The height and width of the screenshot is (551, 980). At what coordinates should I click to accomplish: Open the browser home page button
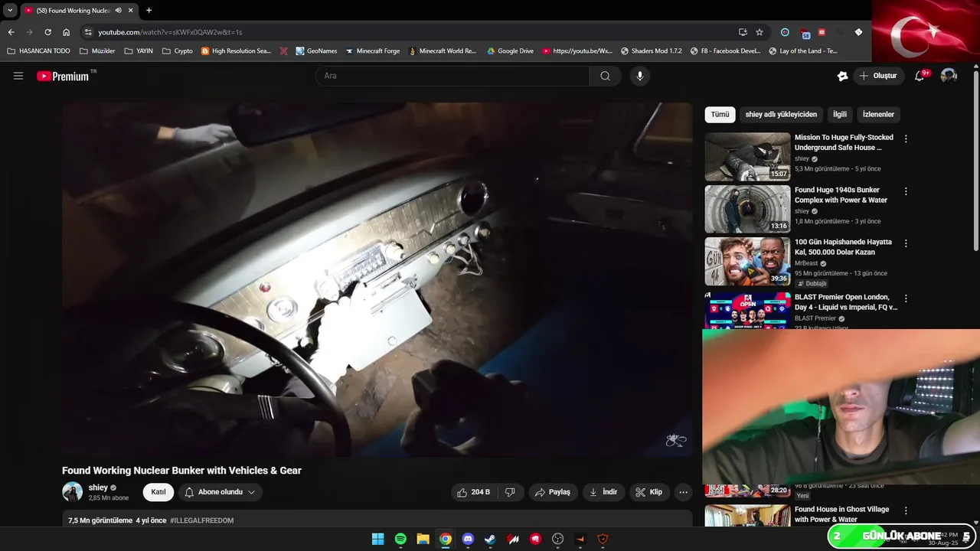[x=66, y=32]
